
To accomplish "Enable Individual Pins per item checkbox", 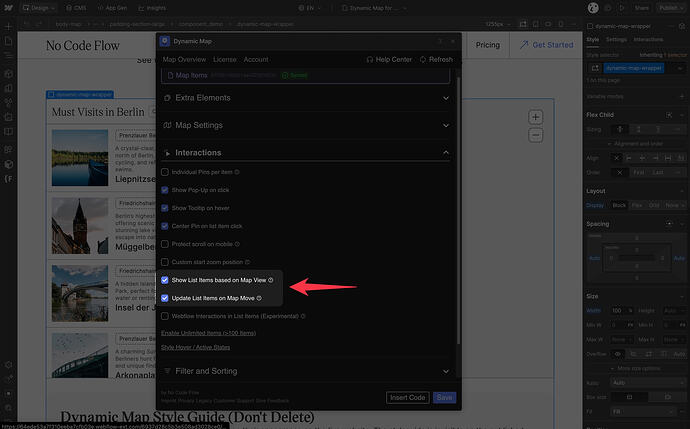I will click(165, 172).
